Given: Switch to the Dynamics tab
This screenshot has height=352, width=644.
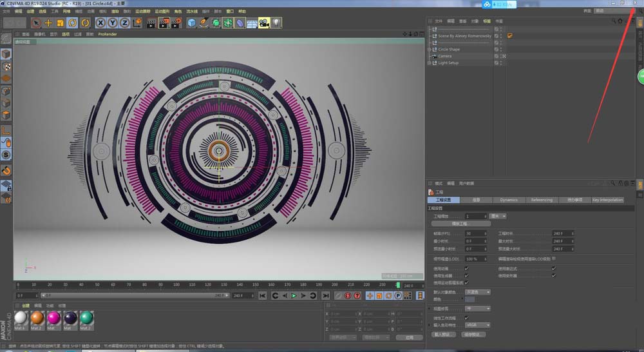Looking at the screenshot, I should 509,200.
